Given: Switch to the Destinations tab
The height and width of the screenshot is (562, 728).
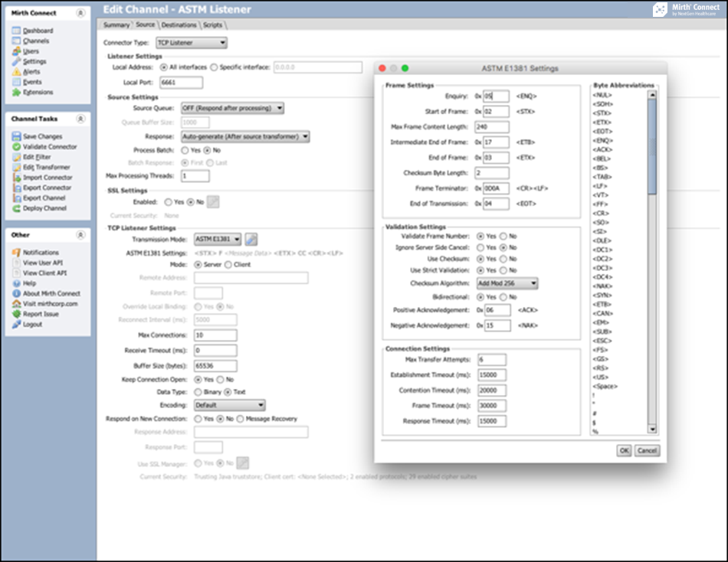Looking at the screenshot, I should 179,25.
